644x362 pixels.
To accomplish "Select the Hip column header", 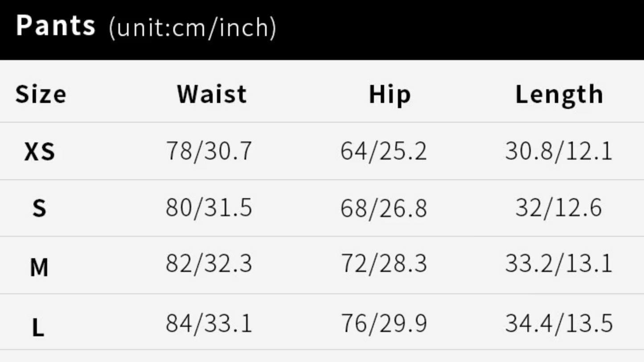I will 390,95.
